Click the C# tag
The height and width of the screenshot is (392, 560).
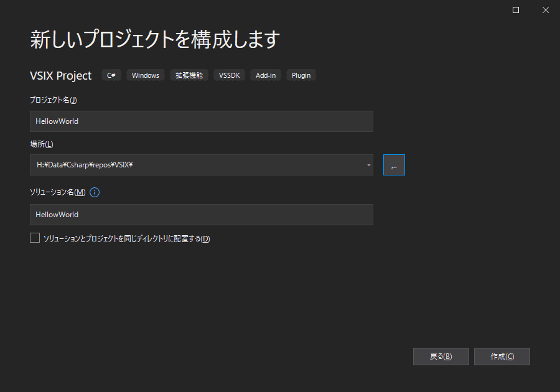111,75
